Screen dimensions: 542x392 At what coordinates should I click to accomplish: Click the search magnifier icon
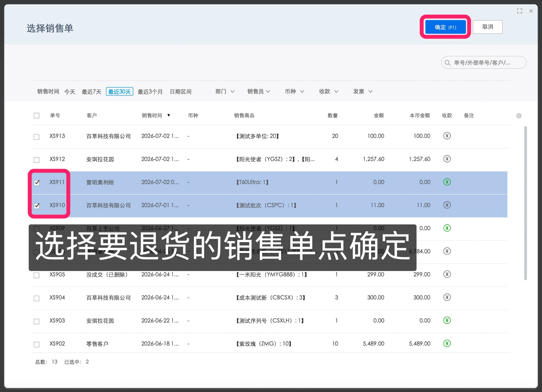(448, 63)
